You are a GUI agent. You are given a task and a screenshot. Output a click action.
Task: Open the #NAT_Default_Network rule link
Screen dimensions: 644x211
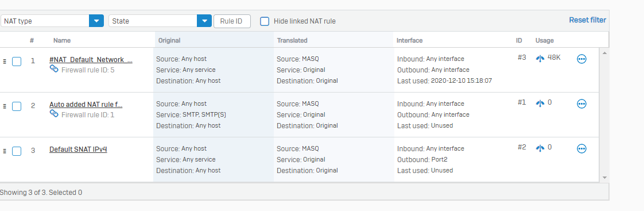(91, 60)
